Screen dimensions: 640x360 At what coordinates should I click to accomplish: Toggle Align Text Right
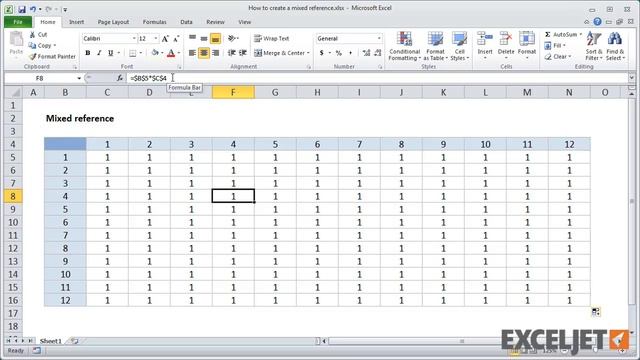216,53
